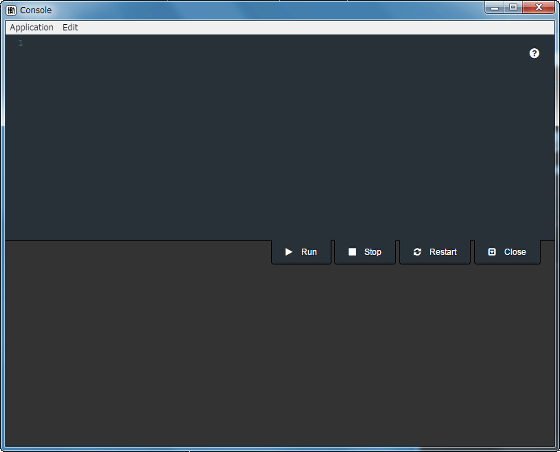Open the Application menu

[x=31, y=27]
